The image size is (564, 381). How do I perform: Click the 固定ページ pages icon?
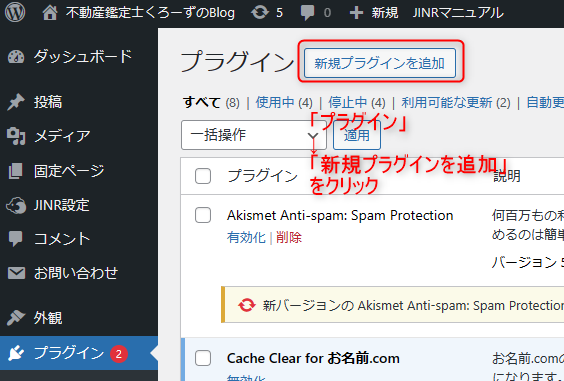click(x=16, y=171)
